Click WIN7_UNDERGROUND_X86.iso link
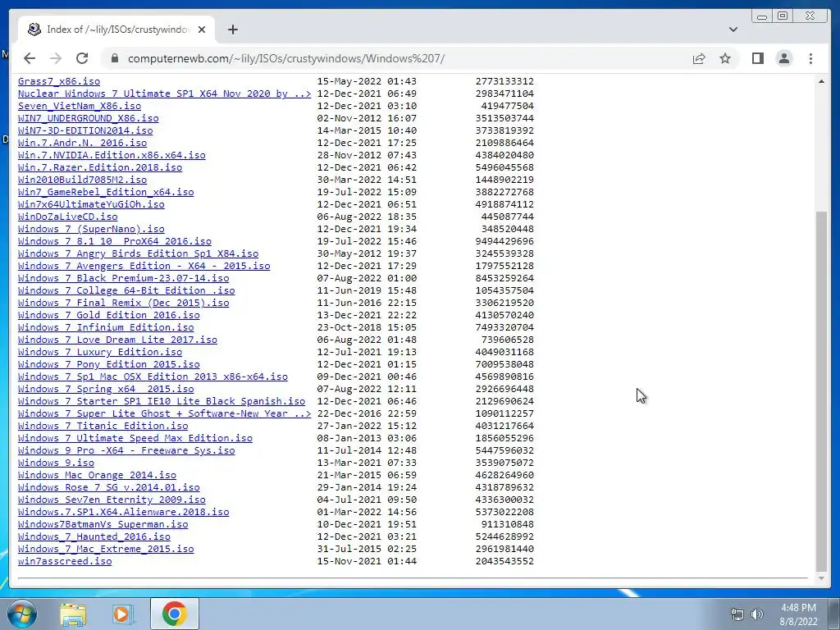The width and height of the screenshot is (840, 630). coord(89,118)
